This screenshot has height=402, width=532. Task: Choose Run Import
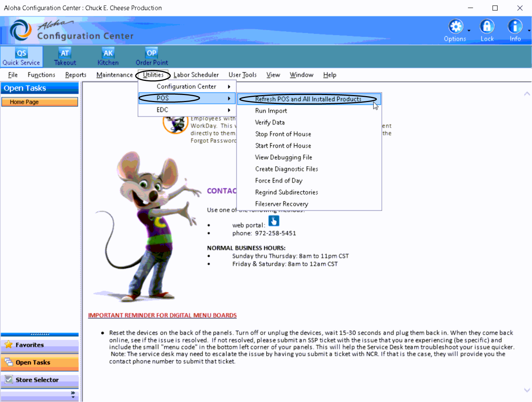coord(309,111)
